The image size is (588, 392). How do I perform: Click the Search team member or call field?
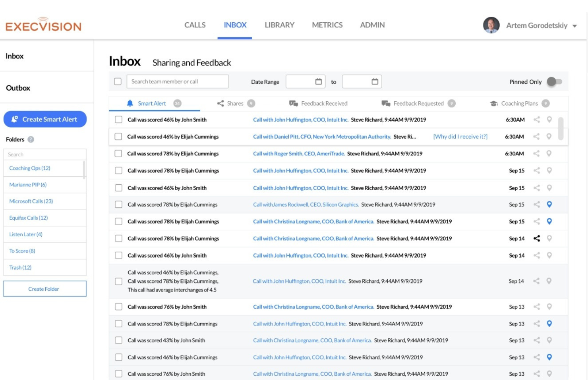(x=178, y=81)
